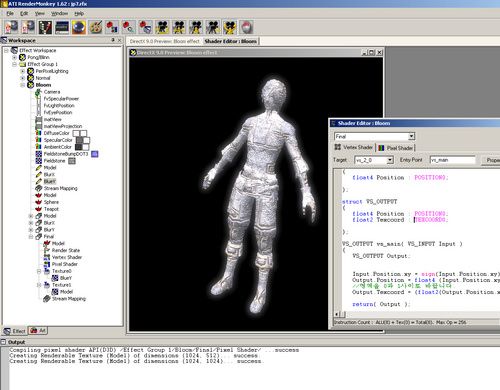Click the dark output window toolbar icon
Viewport: 500px width, 390px height.
point(62,27)
